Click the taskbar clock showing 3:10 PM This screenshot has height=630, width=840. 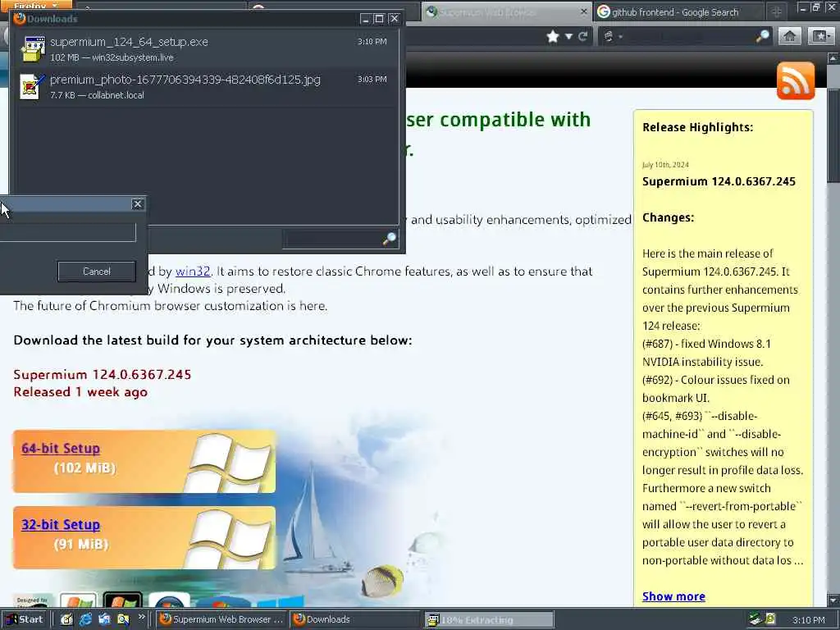pyautogui.click(x=808, y=620)
